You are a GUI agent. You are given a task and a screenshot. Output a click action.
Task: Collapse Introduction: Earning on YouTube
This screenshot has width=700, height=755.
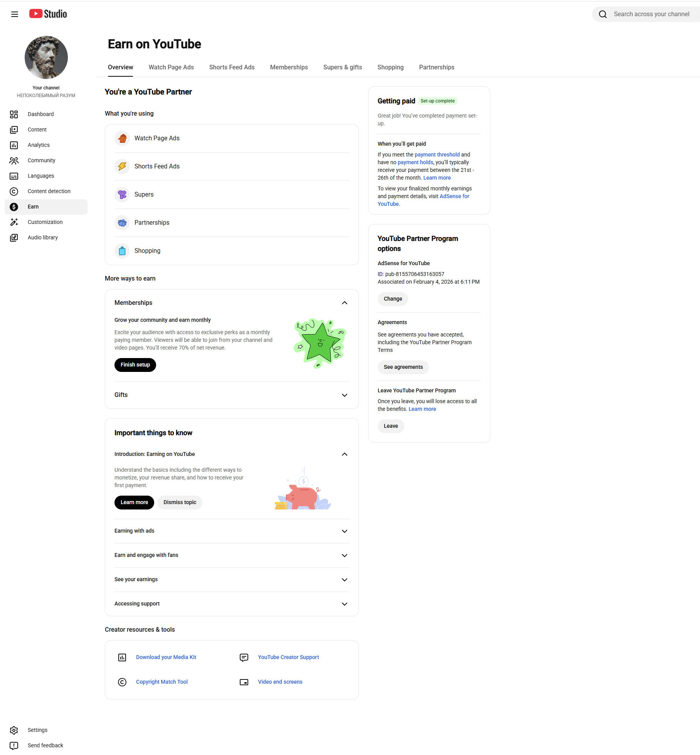(x=345, y=454)
